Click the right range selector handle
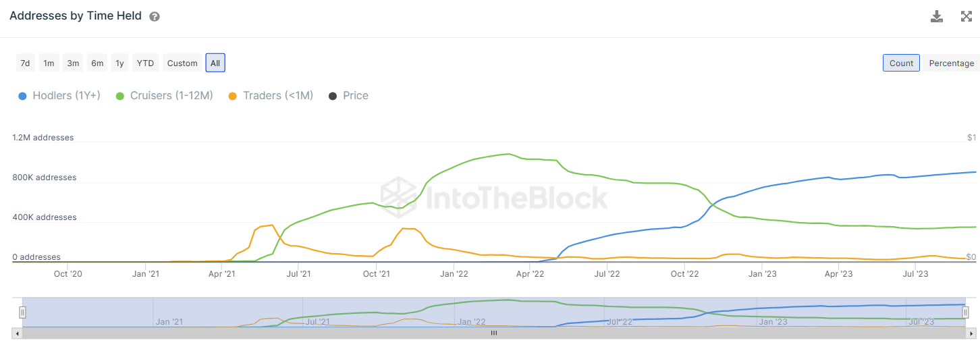 [x=965, y=312]
